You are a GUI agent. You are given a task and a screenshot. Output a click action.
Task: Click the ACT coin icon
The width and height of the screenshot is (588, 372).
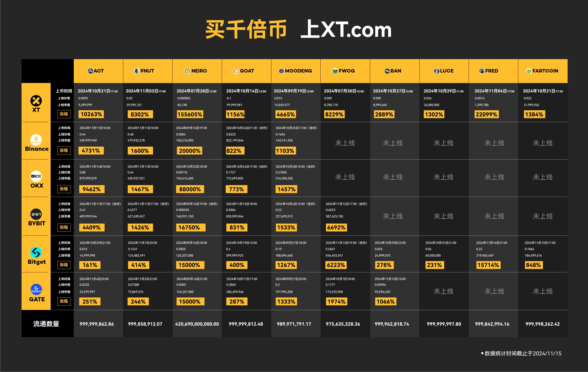pos(90,71)
